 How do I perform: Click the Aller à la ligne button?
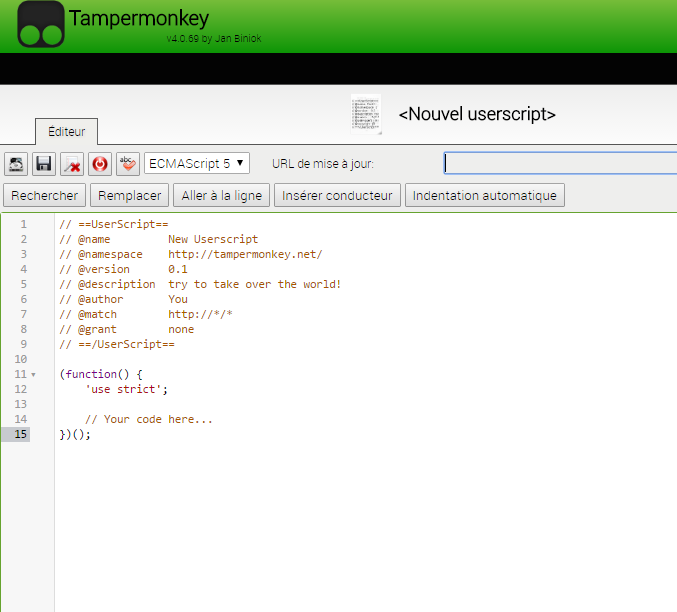pyautogui.click(x=220, y=195)
